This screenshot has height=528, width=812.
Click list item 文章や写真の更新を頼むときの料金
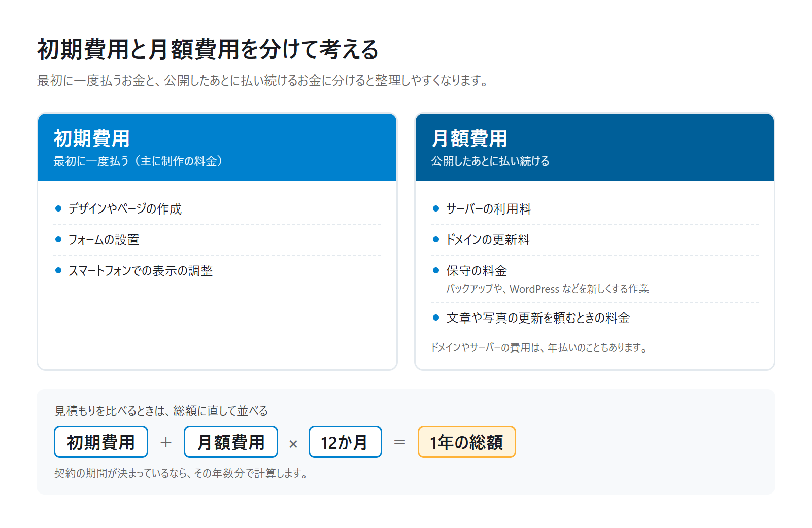pos(538,318)
